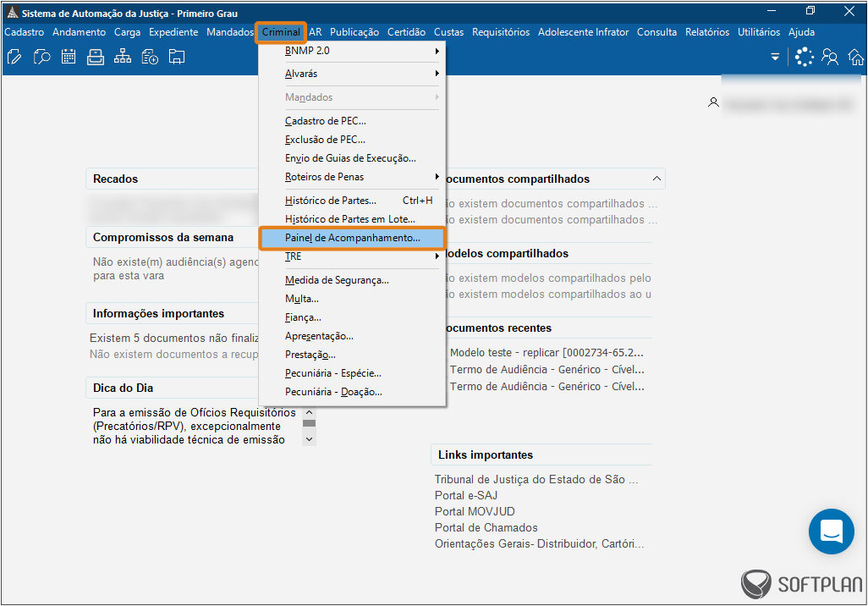Open the calendar agenda toolbar icon
This screenshot has width=868, height=606.
(69, 57)
